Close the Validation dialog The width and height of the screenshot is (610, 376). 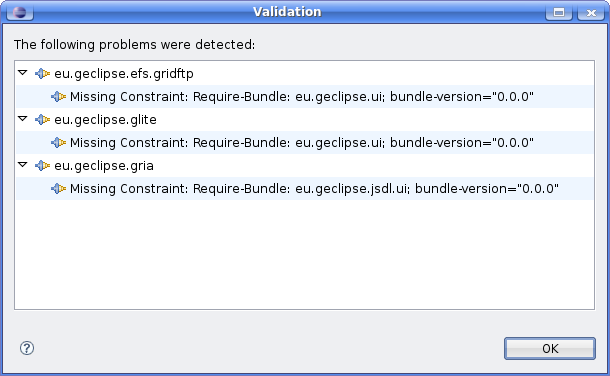point(591,12)
